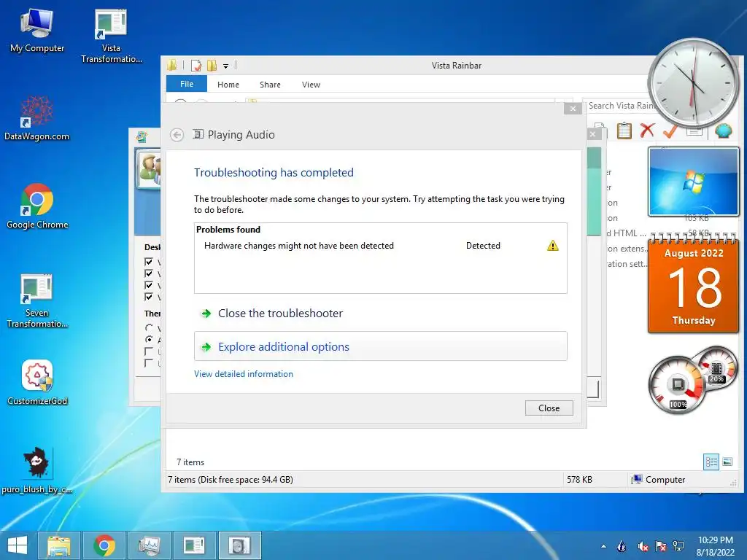
Task: Click the Playing Audio speaker icon
Action: click(x=198, y=134)
